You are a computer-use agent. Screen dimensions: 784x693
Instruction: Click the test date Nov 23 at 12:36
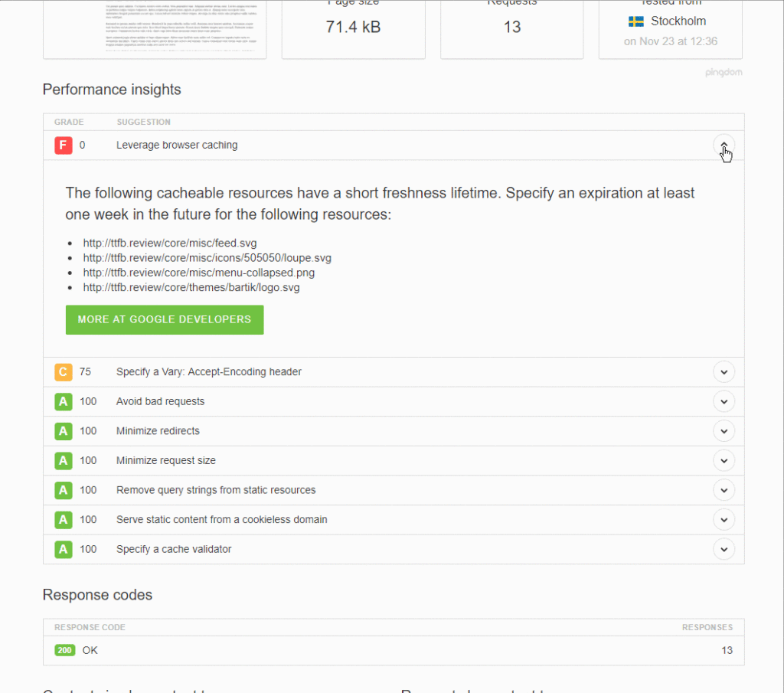671,41
